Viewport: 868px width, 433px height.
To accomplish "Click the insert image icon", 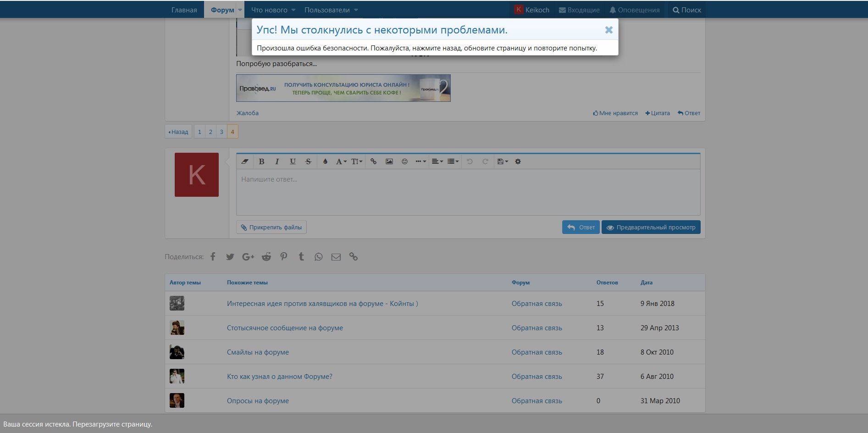I will click(x=389, y=161).
